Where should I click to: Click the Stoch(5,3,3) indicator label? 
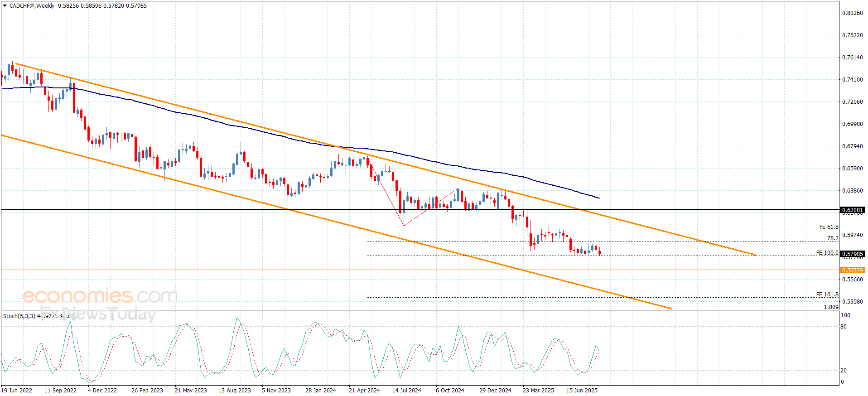pos(19,316)
